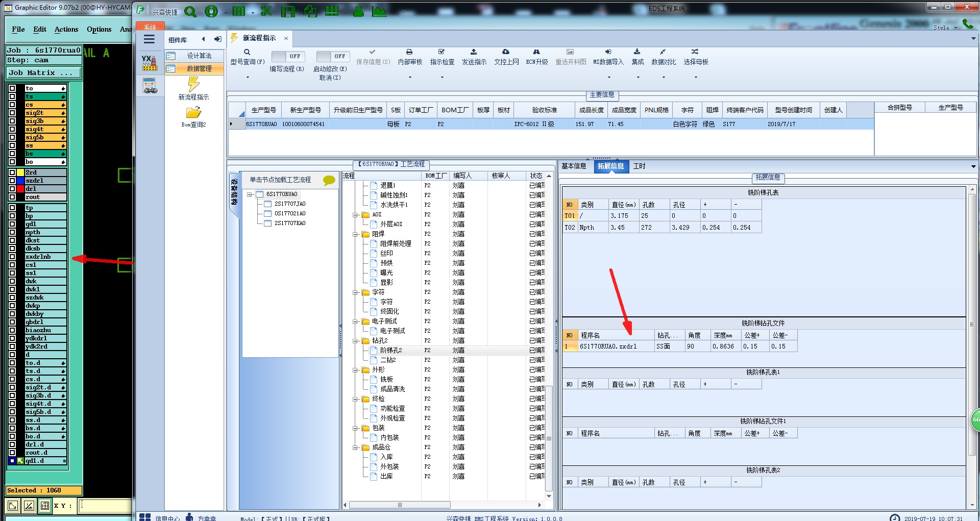Open the dropdown arrow under 内部审核

(x=410, y=78)
